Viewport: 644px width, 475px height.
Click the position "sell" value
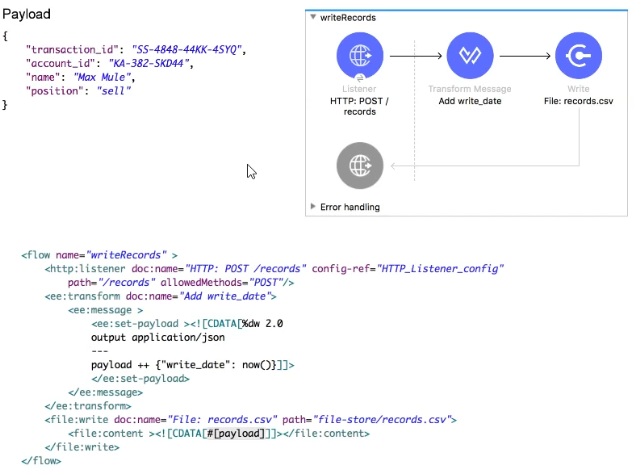(115, 91)
